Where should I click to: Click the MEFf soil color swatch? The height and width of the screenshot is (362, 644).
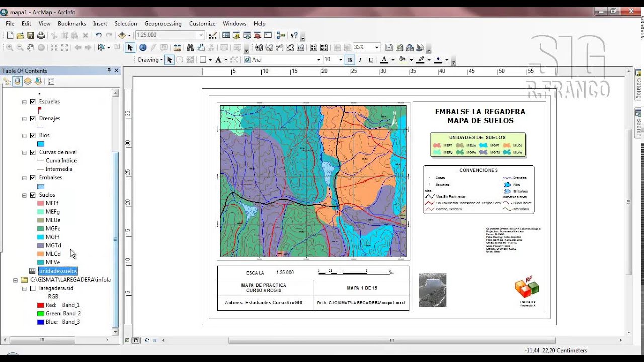[x=41, y=203]
